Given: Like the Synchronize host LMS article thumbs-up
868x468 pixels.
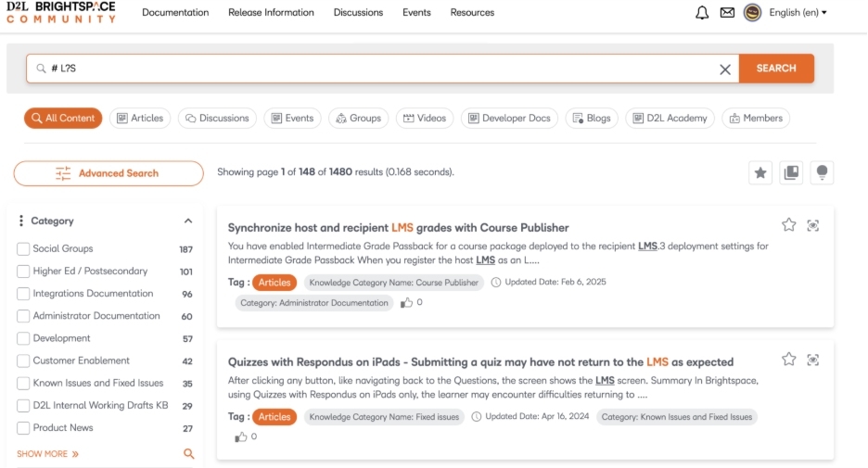Looking at the screenshot, I should pyautogui.click(x=406, y=302).
